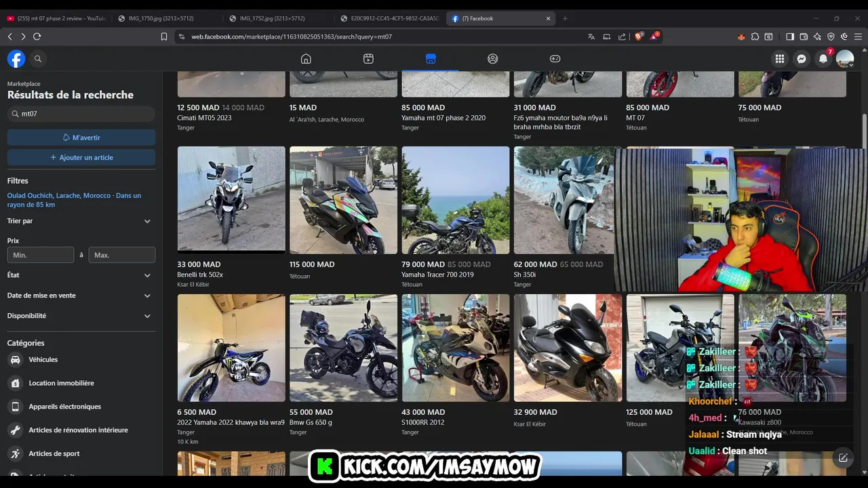
Task: Open the Bmw Gs 650 g listing photo
Action: 343,348
